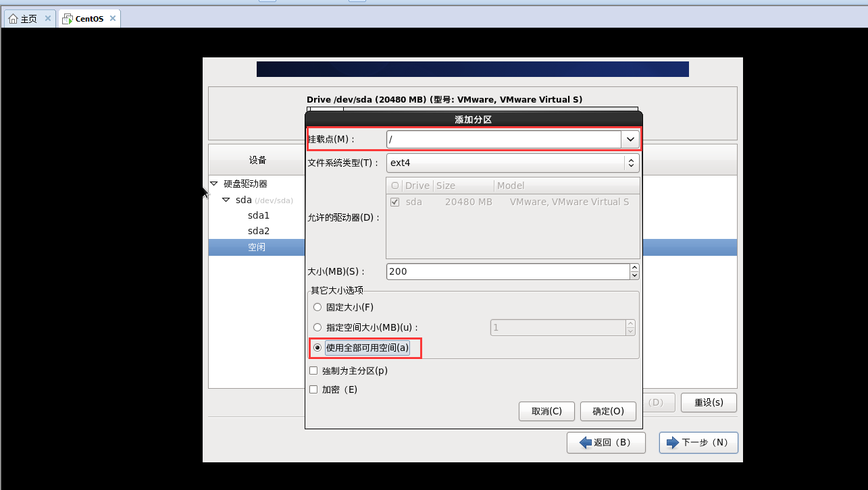Collapse the 硬盘驱动器 tree node
868x490 pixels.
tap(214, 184)
